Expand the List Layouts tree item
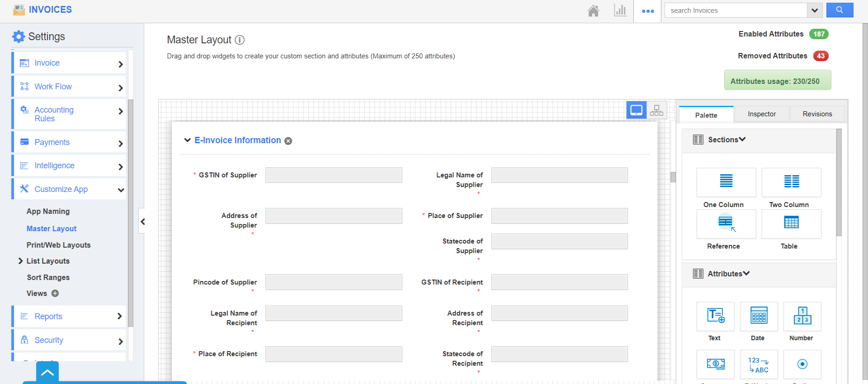This screenshot has width=868, height=384. [21, 261]
